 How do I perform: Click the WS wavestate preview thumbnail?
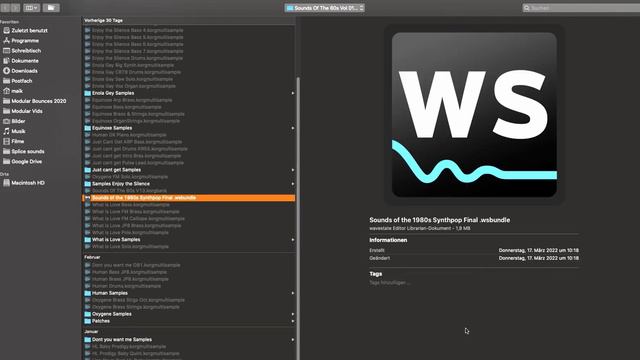474,115
